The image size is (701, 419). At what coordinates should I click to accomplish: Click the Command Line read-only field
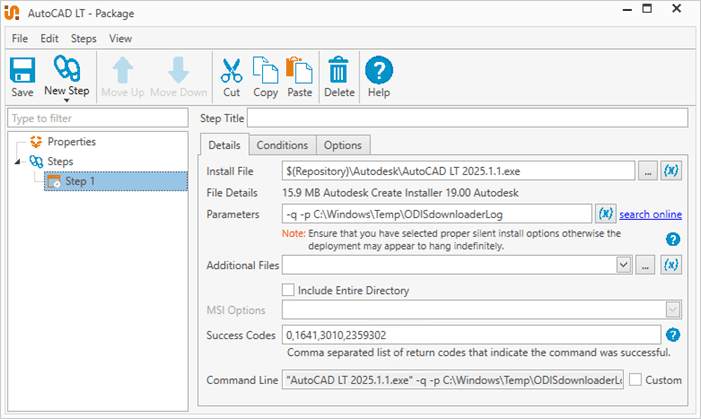click(452, 380)
